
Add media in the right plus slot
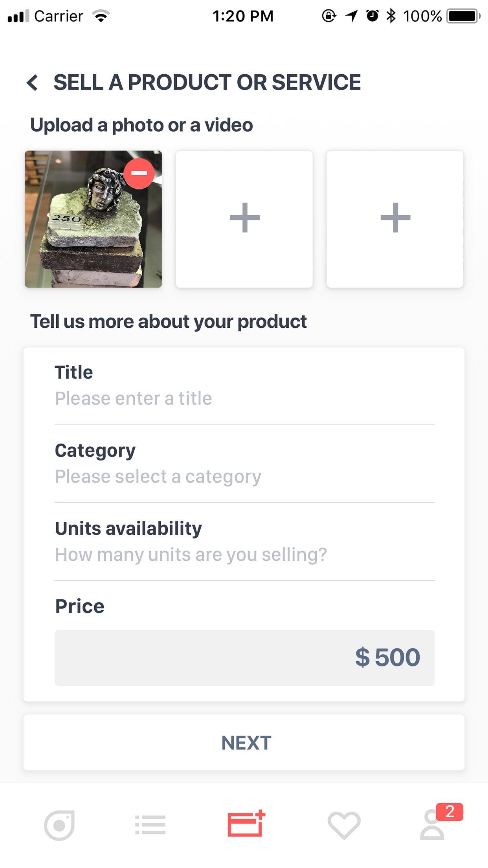(x=395, y=219)
